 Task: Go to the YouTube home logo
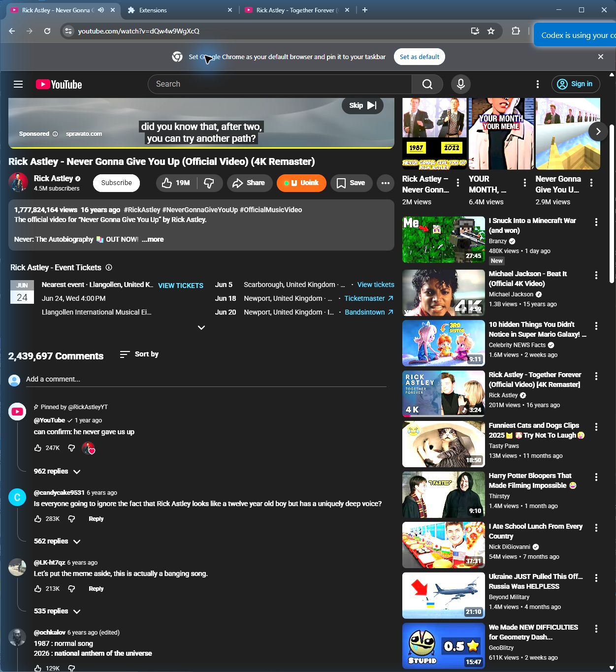59,84
